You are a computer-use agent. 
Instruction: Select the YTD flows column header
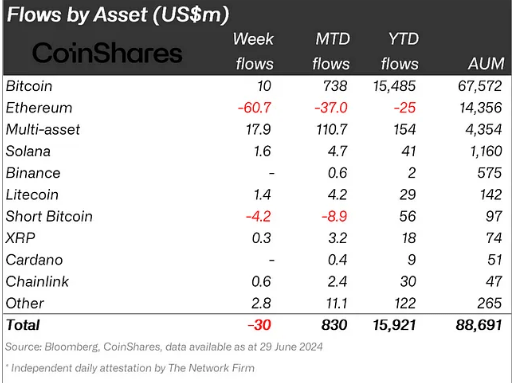coord(400,51)
